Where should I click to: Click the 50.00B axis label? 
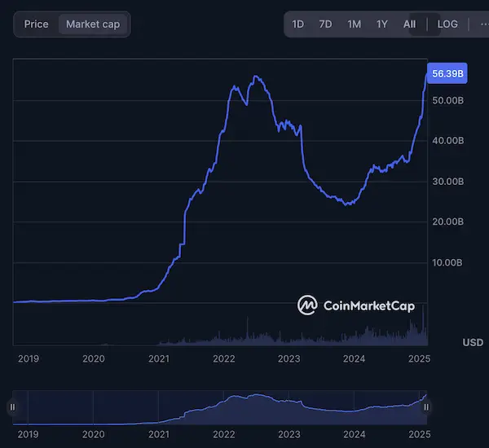pyautogui.click(x=447, y=101)
